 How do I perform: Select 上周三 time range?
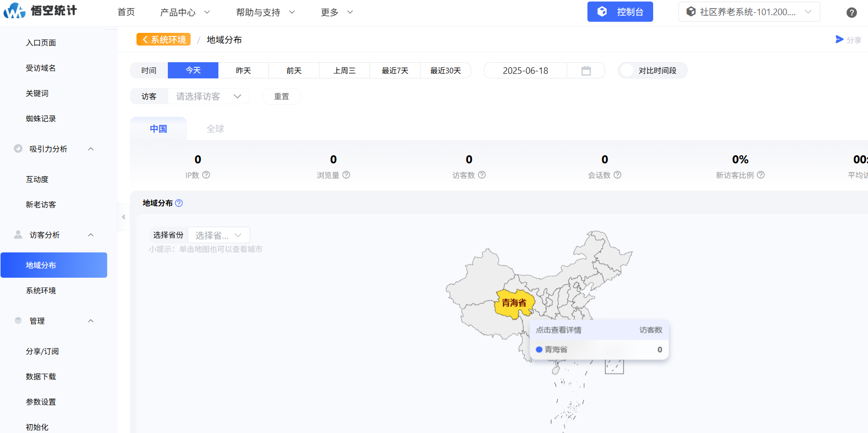345,70
